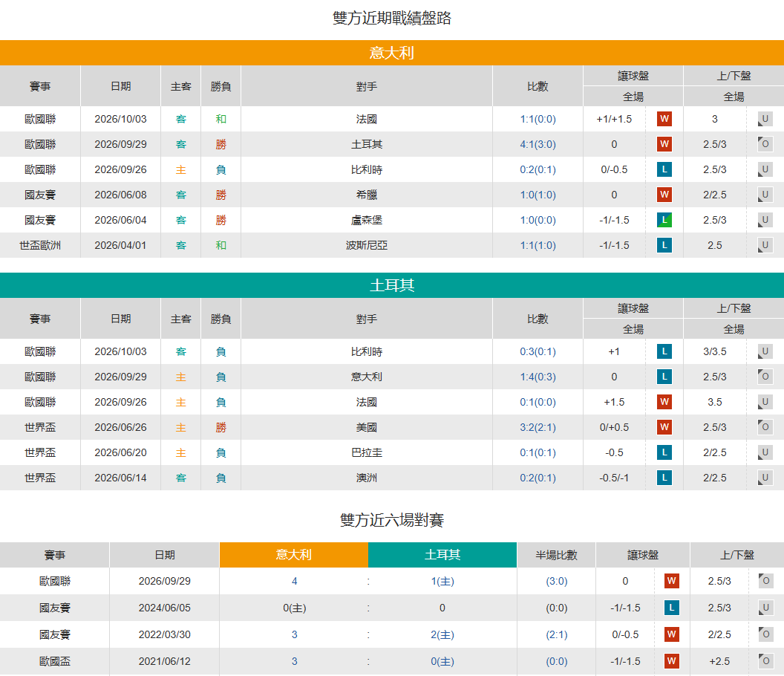Open the 1:4(0:3) score against 意大利
The height and width of the screenshot is (676, 784).
[538, 377]
